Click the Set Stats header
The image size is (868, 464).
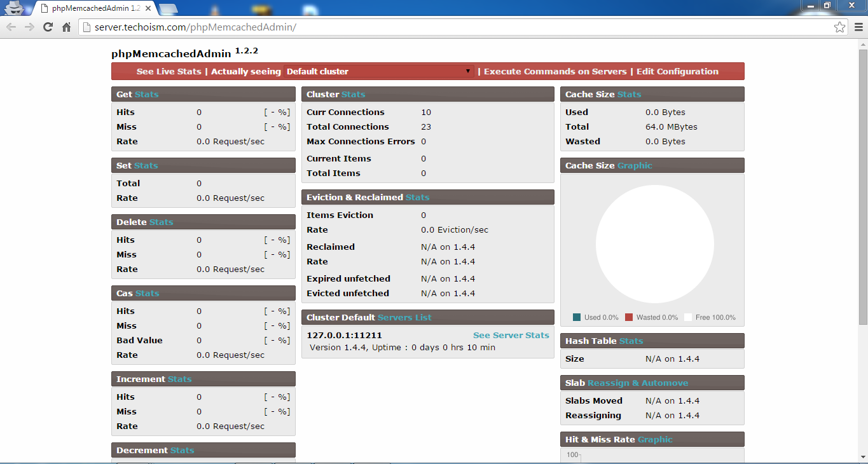pyautogui.click(x=203, y=165)
